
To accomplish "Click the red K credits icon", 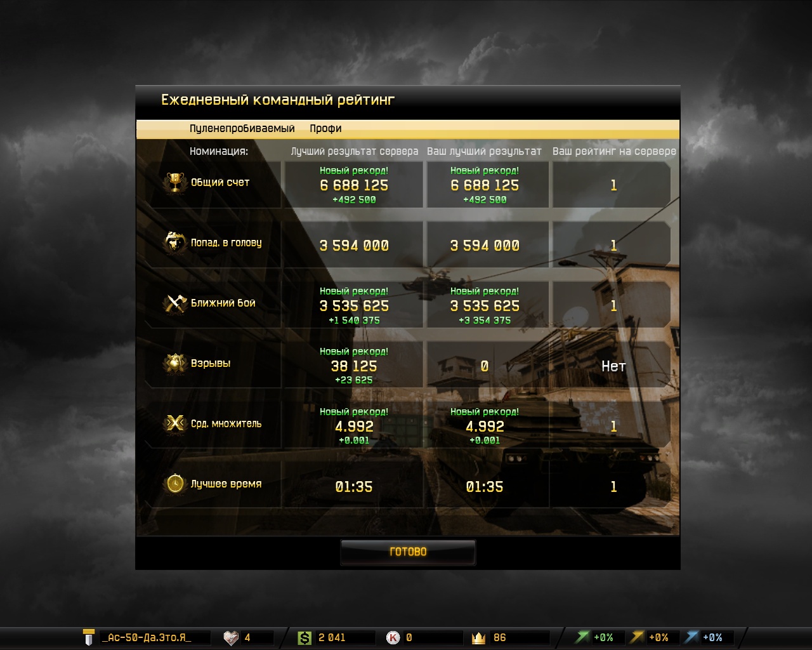I will (393, 637).
